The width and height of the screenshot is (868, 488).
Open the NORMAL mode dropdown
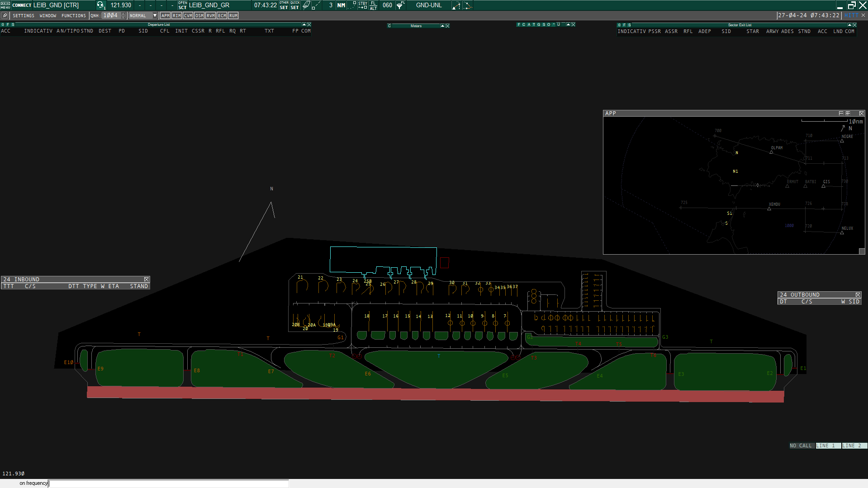point(143,15)
